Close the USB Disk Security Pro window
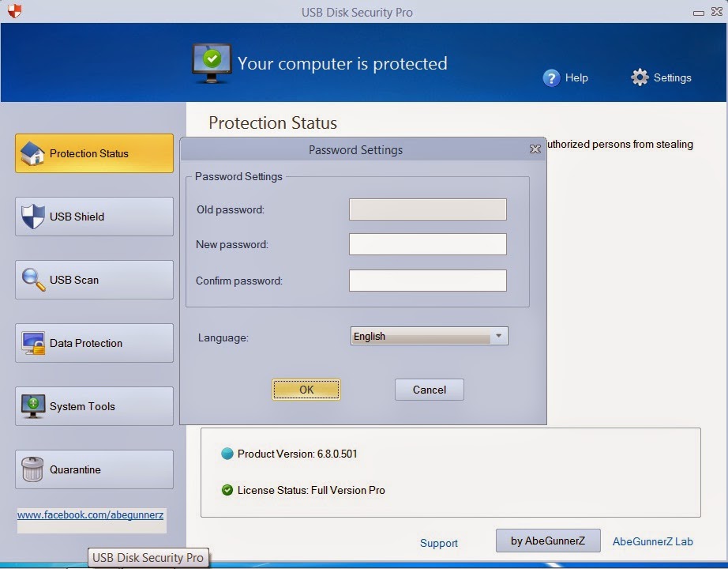The width and height of the screenshot is (728, 569). pyautogui.click(x=717, y=12)
